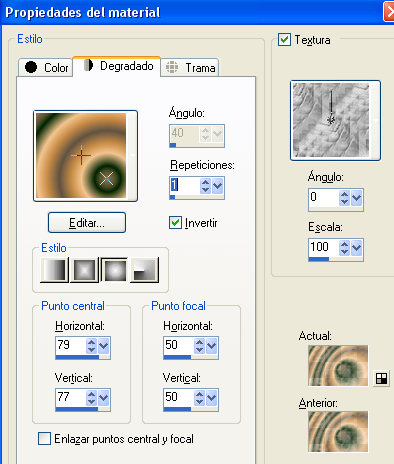This screenshot has height=464, width=394.
Task: Open Punto focal Horizontal dropdown arrow
Action: tap(211, 346)
